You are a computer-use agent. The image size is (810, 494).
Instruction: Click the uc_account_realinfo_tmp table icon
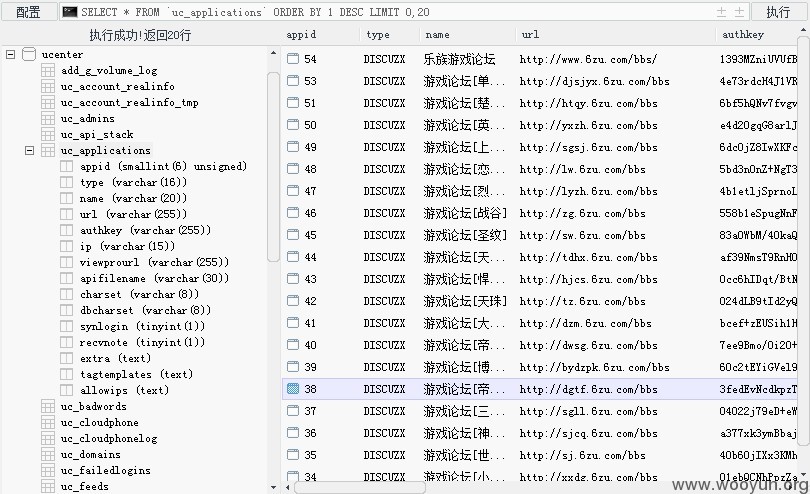pos(48,102)
